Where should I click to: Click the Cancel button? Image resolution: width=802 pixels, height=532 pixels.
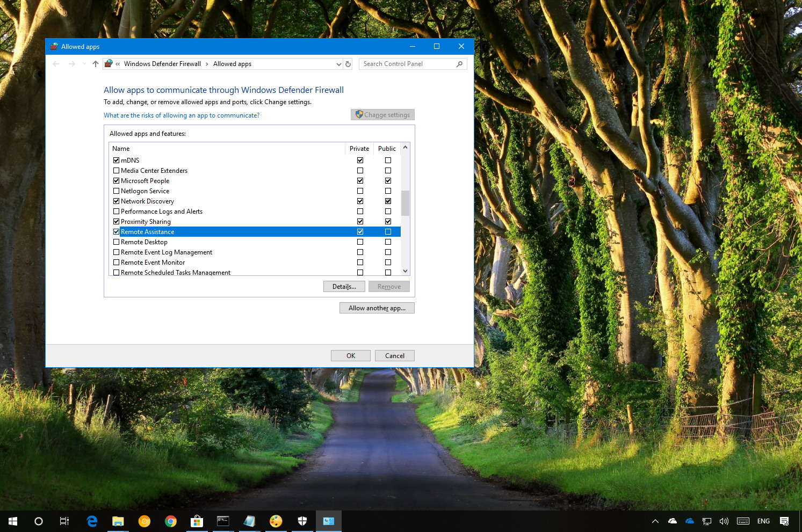395,355
